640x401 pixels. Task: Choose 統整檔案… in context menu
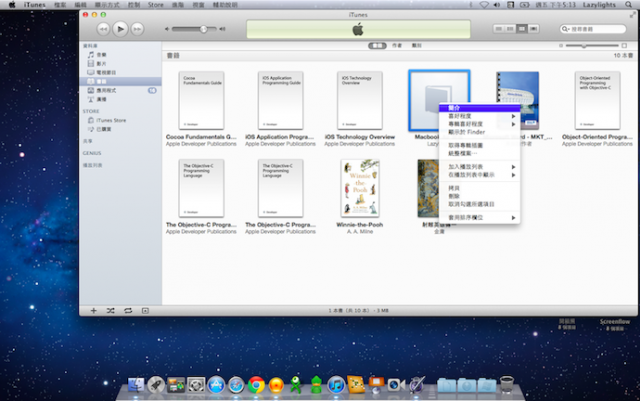coord(479,154)
